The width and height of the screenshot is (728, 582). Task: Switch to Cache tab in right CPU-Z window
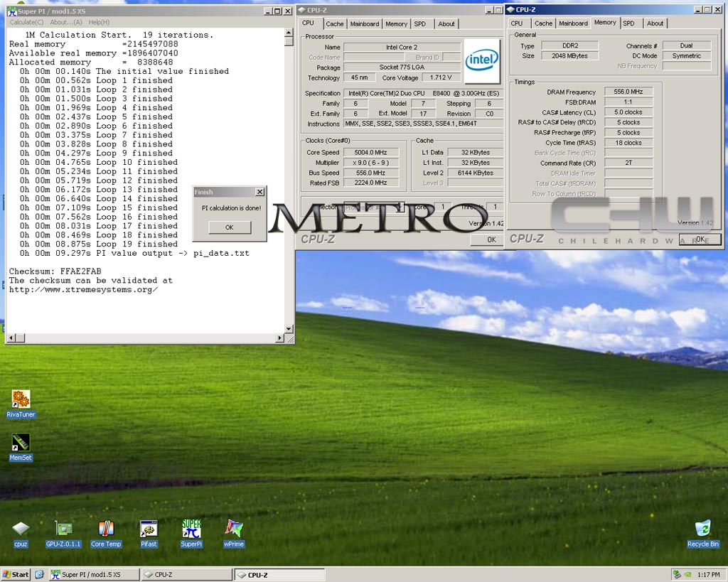[543, 23]
